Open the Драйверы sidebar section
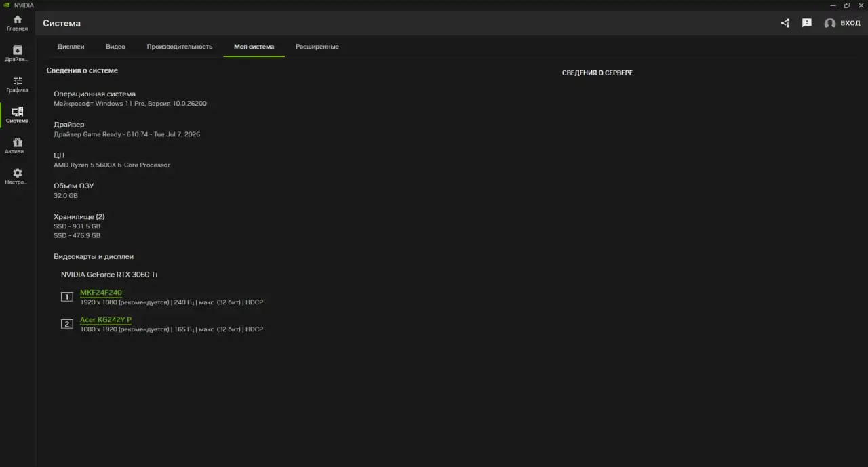The image size is (868, 467). coord(18,54)
